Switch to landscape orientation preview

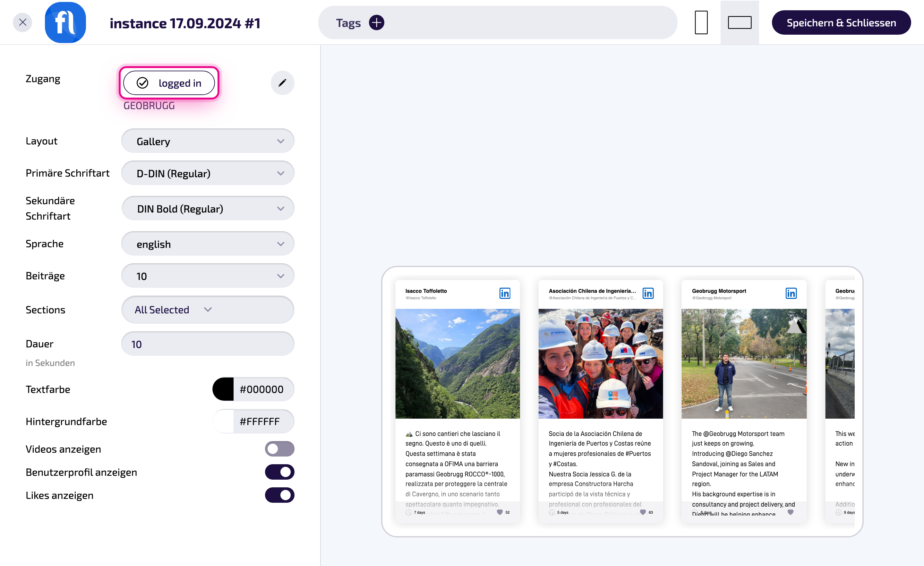(740, 22)
